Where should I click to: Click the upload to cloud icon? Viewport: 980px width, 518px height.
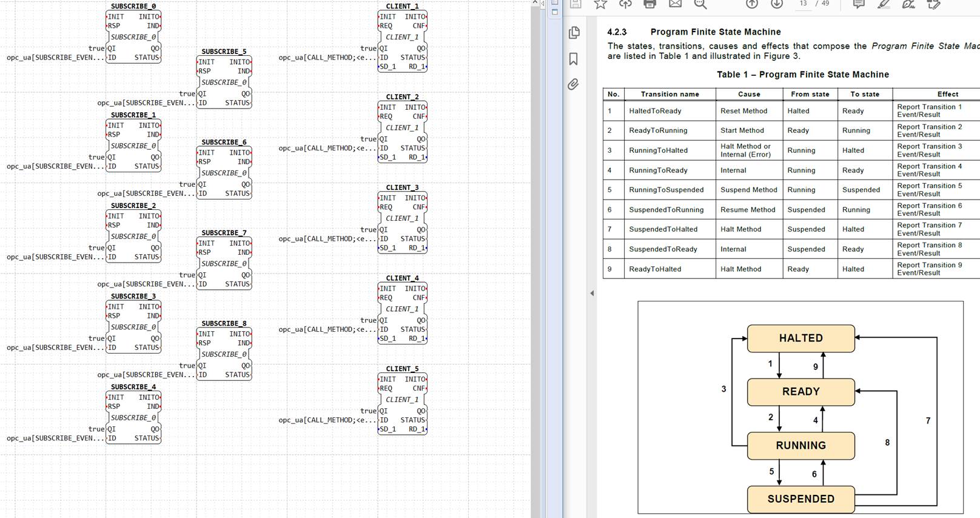click(x=625, y=4)
